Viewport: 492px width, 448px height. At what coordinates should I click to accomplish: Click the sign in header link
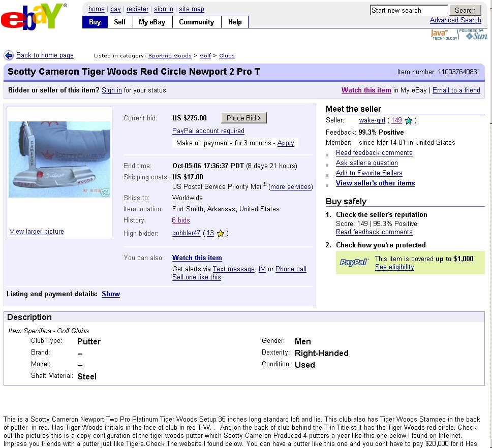(164, 9)
